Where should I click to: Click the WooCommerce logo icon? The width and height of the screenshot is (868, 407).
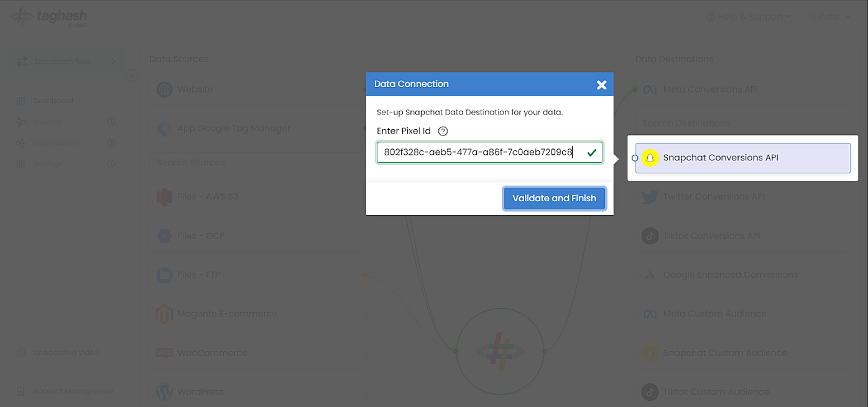[x=164, y=353]
